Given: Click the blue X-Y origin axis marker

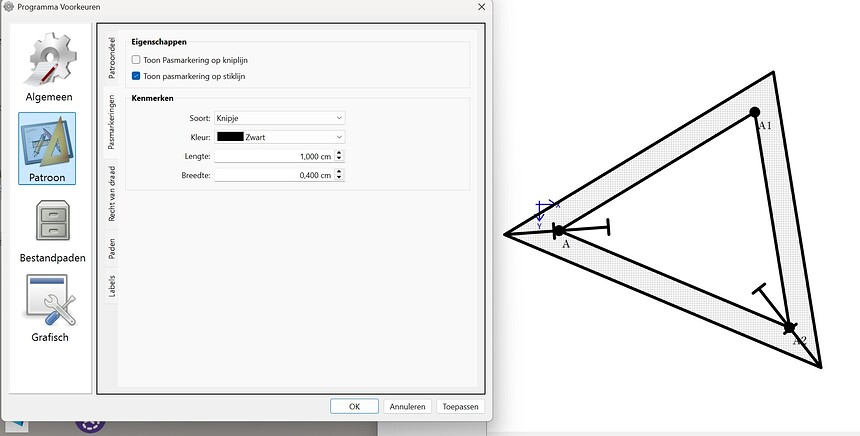Looking at the screenshot, I should pyautogui.click(x=542, y=210).
